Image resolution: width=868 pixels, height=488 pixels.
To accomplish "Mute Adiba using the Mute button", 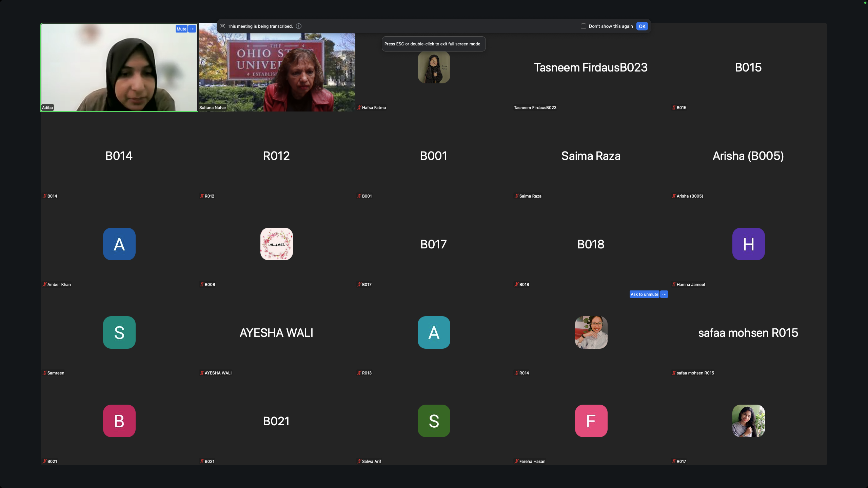I will pos(181,29).
